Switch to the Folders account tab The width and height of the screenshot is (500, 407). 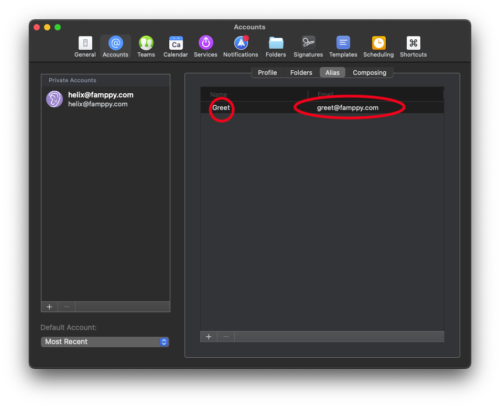[301, 73]
